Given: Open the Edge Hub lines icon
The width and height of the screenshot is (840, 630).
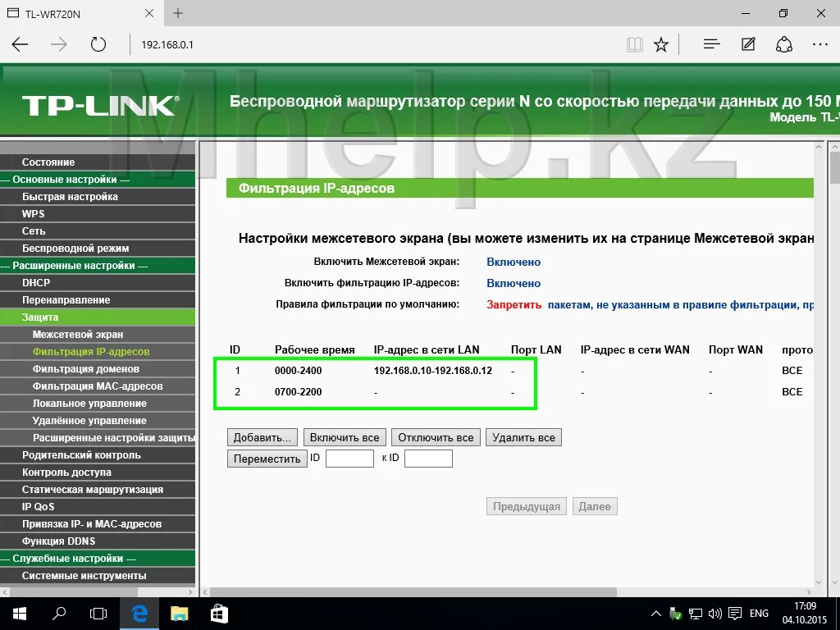Looking at the screenshot, I should coord(711,44).
